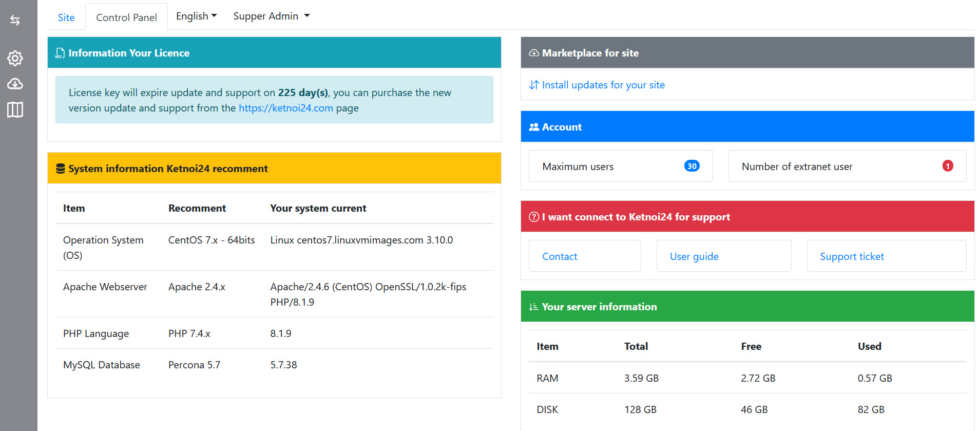Click the Apache 2.4.x cell
The width and height of the screenshot is (980, 431).
coord(197,287)
